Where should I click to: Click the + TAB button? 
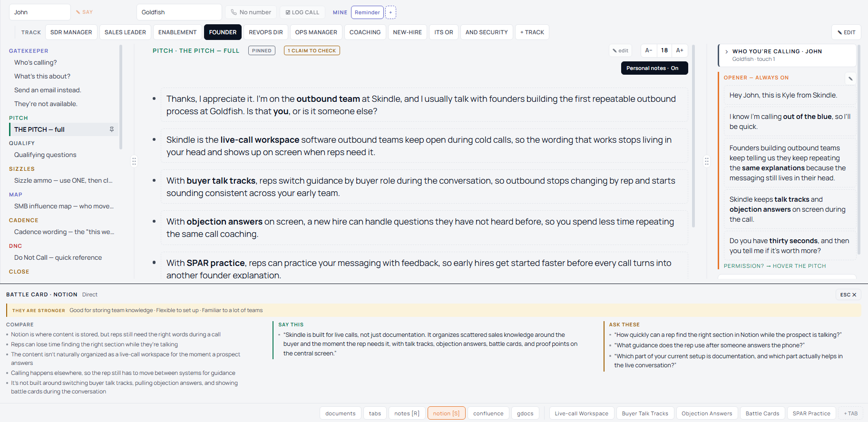pos(850,413)
